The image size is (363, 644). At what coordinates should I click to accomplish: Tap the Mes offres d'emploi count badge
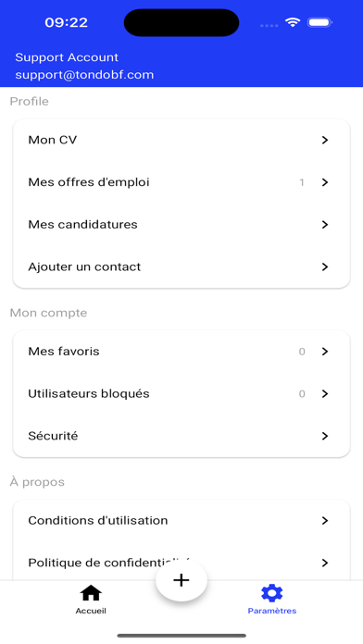[302, 182]
